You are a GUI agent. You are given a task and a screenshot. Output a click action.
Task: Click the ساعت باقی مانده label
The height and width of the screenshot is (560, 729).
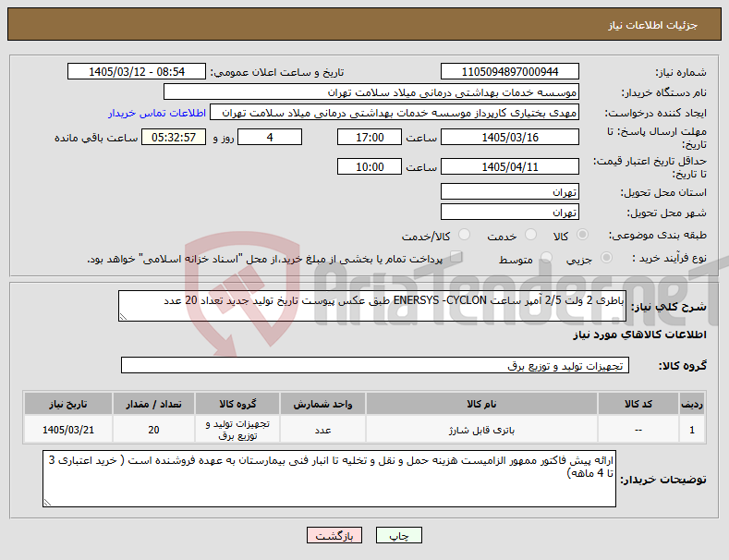(x=96, y=138)
